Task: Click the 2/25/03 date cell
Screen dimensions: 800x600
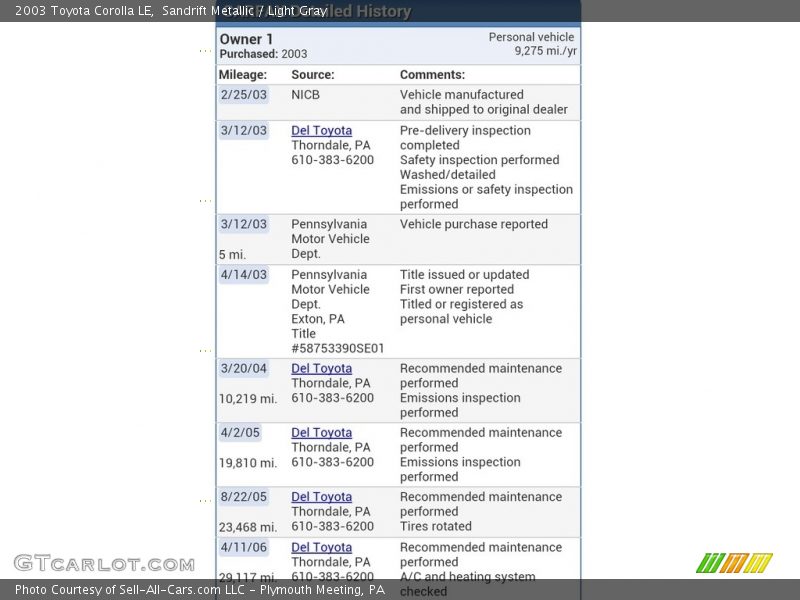Action: [x=243, y=95]
